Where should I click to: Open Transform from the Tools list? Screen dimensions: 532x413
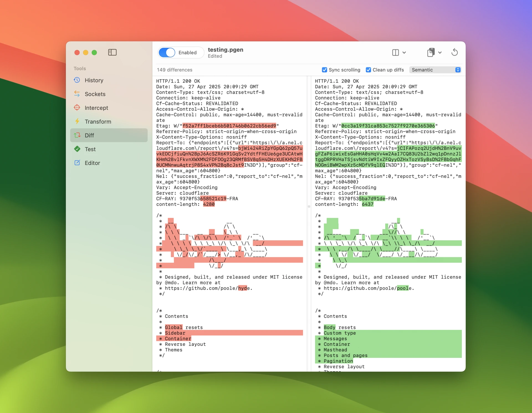click(98, 121)
